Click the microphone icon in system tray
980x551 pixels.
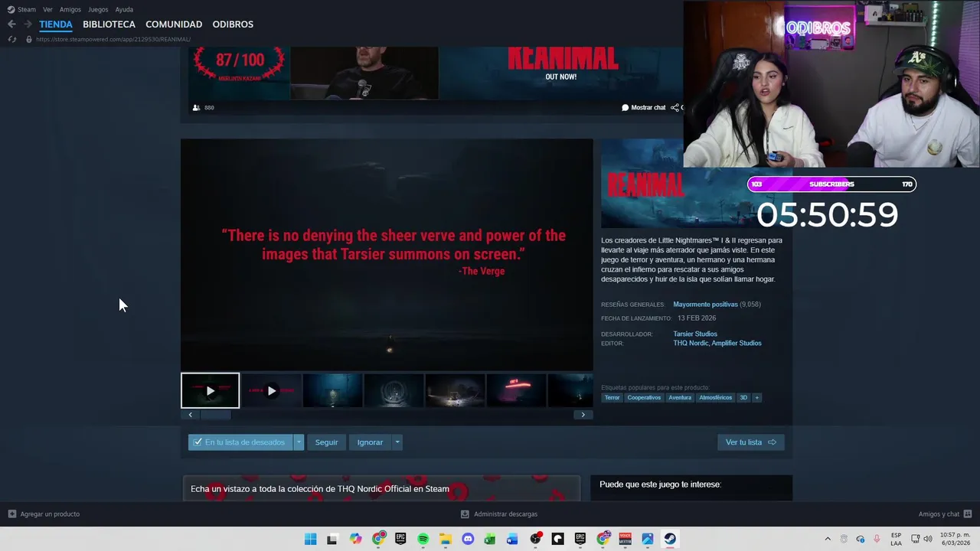(x=877, y=539)
